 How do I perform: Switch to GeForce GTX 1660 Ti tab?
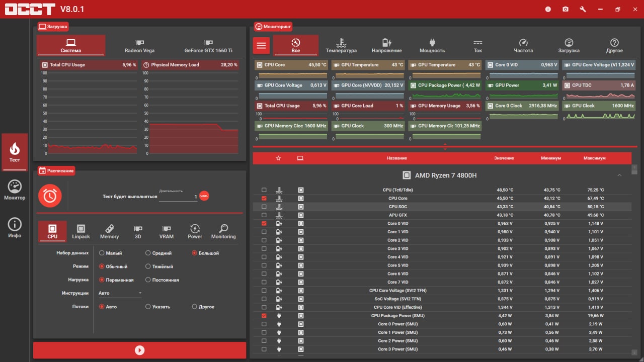(208, 46)
